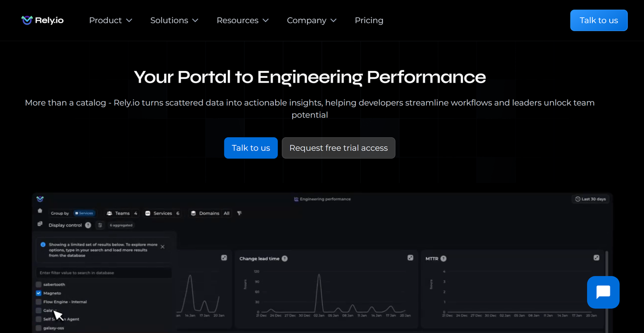The width and height of the screenshot is (644, 333).
Task: Open the Last 30 days time range
Action: (x=590, y=199)
